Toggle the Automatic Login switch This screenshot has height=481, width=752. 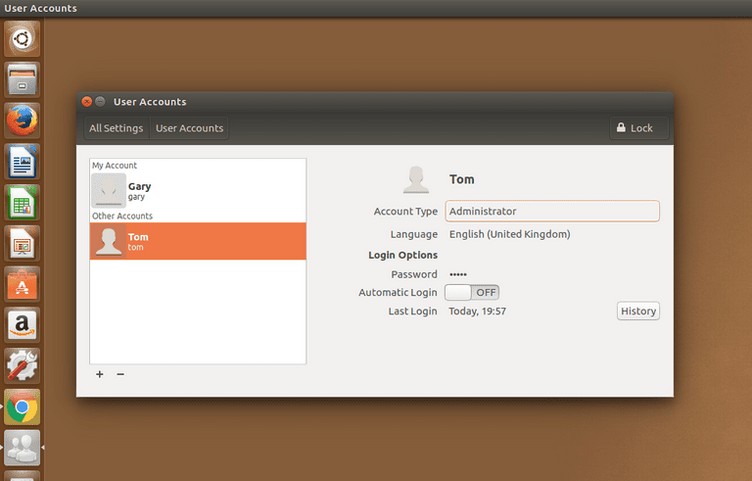pyautogui.click(x=472, y=292)
